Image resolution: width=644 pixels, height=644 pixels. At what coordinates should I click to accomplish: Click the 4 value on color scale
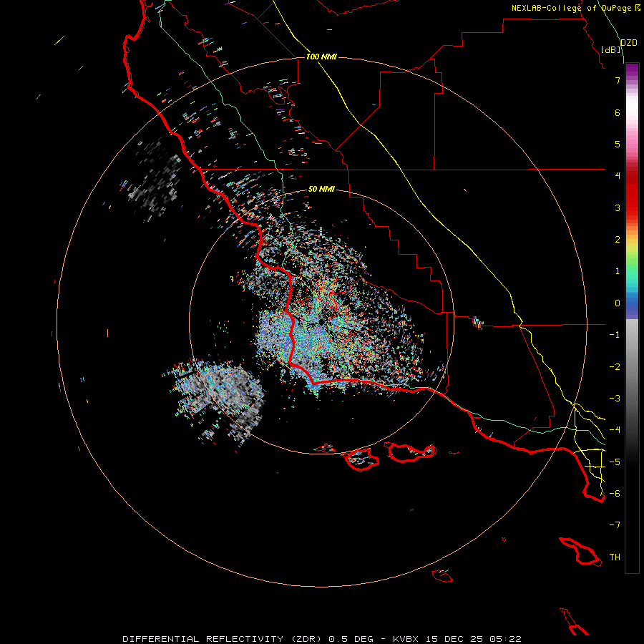618,176
